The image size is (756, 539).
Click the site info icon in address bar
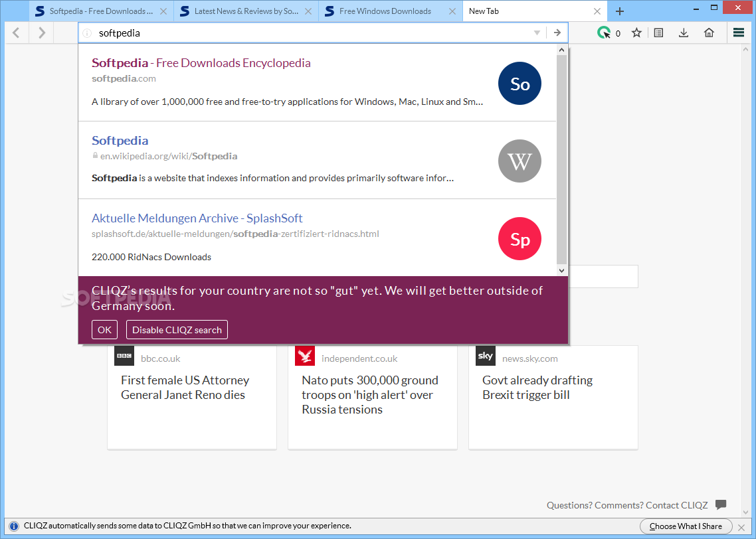coord(87,33)
